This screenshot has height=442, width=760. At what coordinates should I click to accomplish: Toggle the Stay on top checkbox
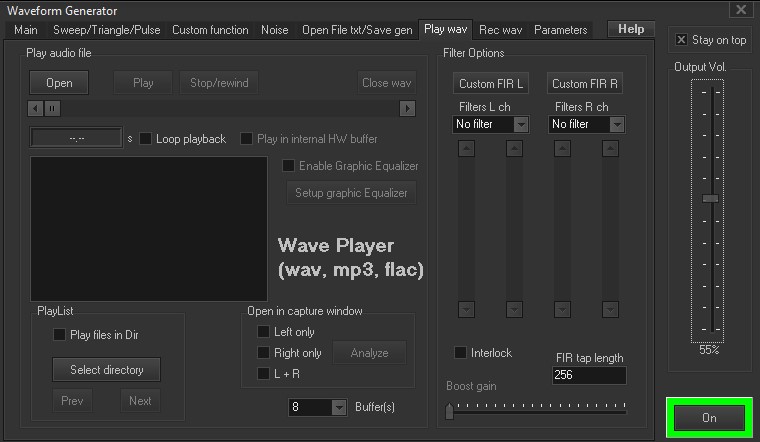681,40
